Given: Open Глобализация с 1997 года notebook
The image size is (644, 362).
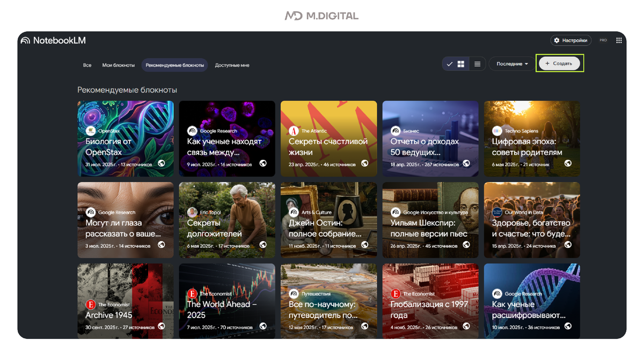Looking at the screenshot, I should coord(430,301).
